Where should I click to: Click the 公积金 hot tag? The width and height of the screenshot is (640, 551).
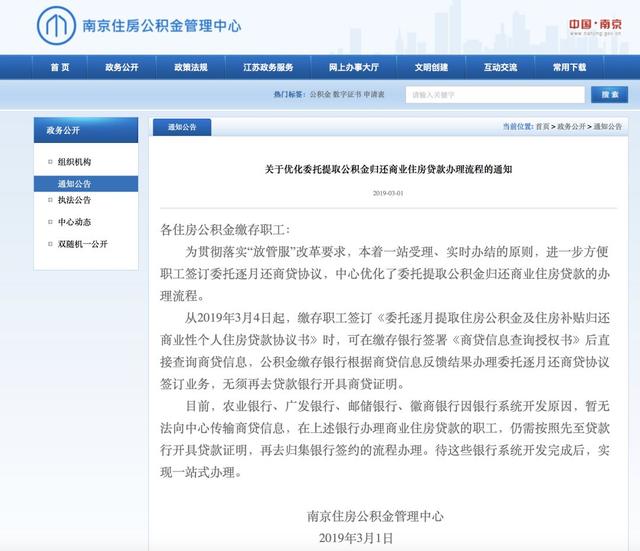click(320, 94)
